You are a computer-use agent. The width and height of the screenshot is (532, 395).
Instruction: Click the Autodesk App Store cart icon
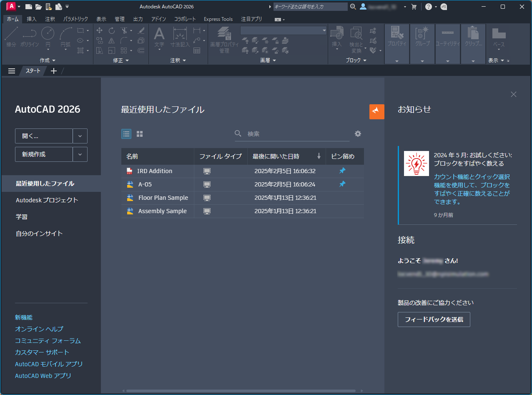coord(414,7)
